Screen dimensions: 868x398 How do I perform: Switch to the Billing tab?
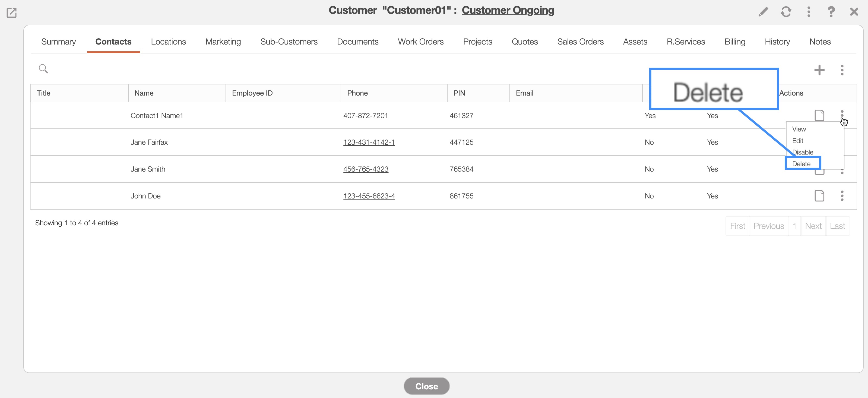(x=734, y=42)
